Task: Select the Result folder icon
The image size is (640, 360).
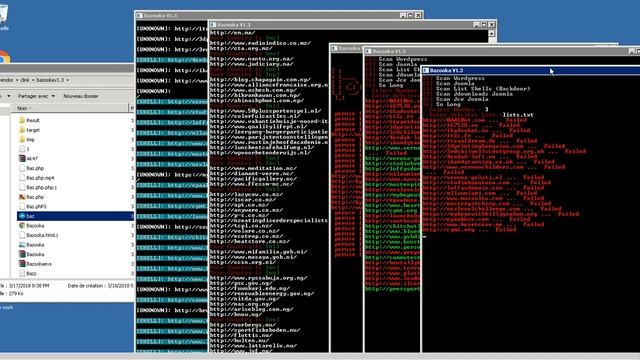Action: click(x=22, y=120)
